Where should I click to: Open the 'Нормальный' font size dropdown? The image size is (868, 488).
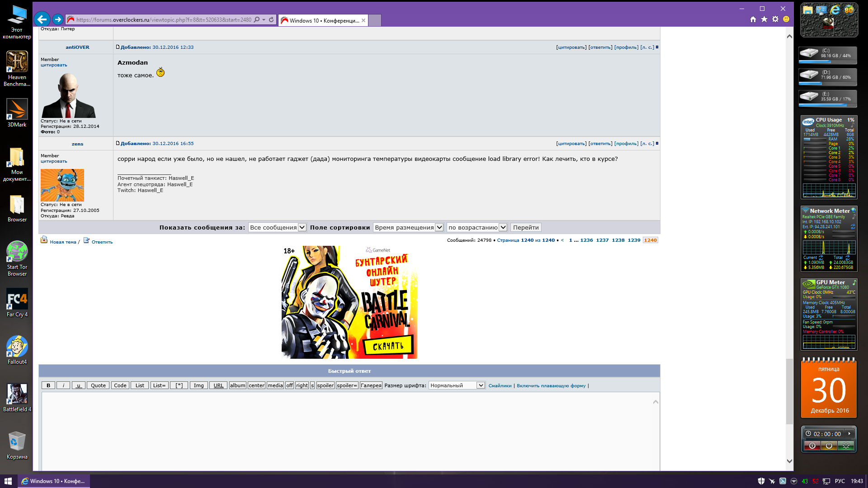click(x=457, y=385)
